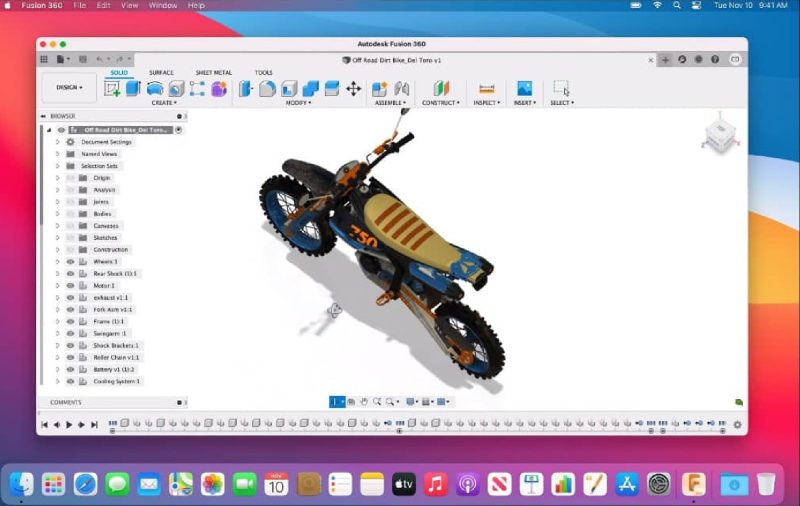The image size is (800, 506).
Task: Select the Shock Brackets:1 tree item
Action: click(x=115, y=346)
